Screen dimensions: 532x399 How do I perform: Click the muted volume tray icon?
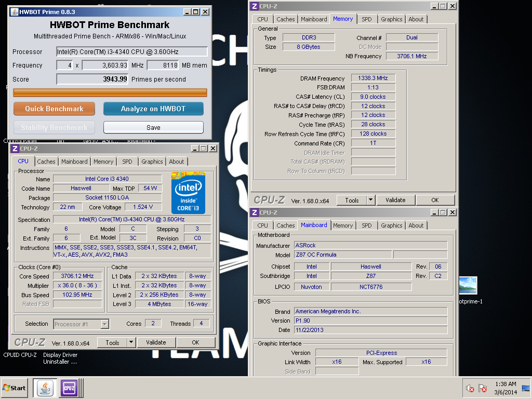470,388
